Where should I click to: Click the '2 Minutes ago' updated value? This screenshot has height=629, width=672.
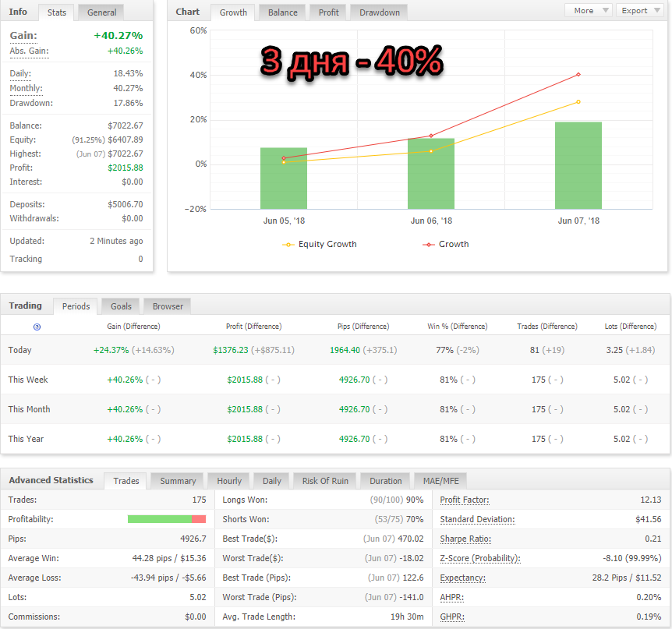click(x=116, y=241)
